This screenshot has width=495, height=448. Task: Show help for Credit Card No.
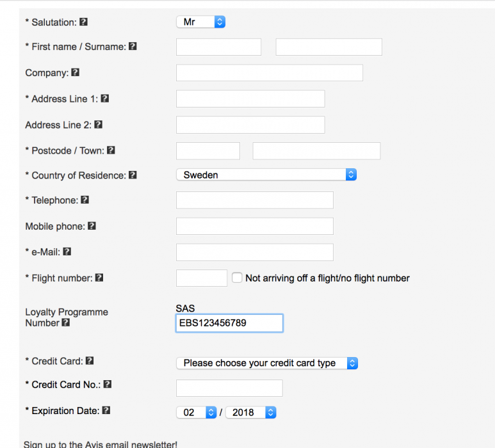(x=108, y=384)
